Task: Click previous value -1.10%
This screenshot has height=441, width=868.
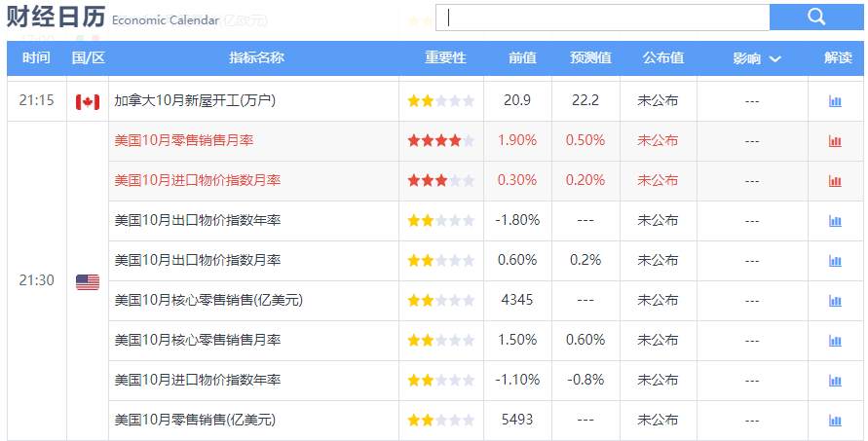Action: (517, 379)
